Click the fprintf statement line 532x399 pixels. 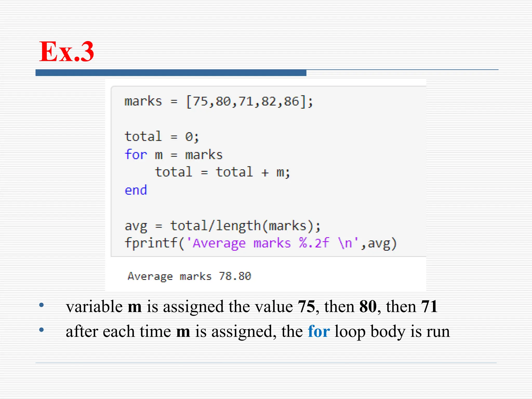[261, 243]
